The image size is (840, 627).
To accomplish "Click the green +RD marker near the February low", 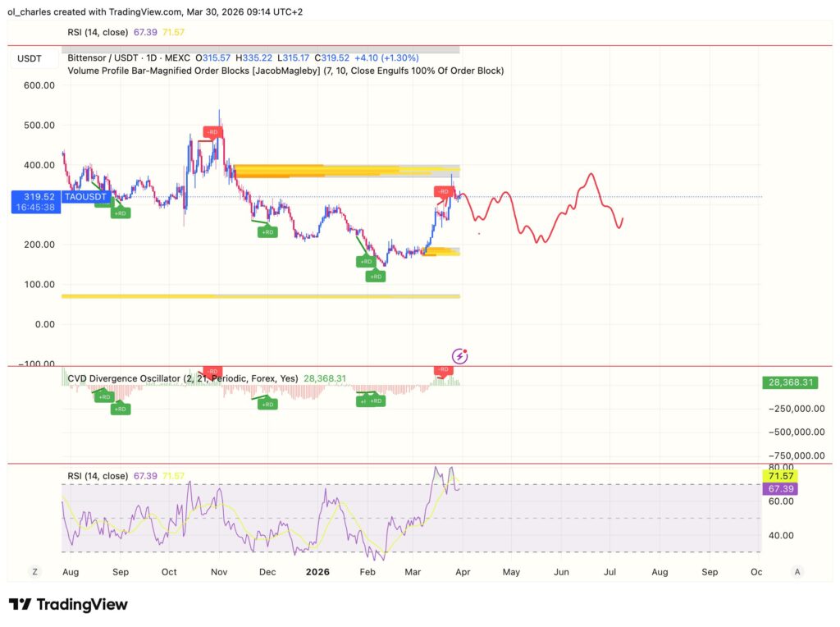I will coord(367,261).
